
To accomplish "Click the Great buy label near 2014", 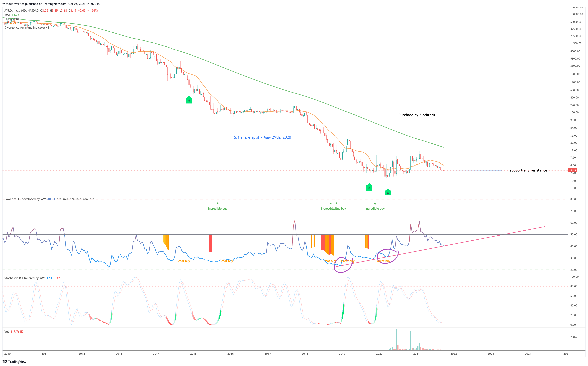I will (x=183, y=261).
